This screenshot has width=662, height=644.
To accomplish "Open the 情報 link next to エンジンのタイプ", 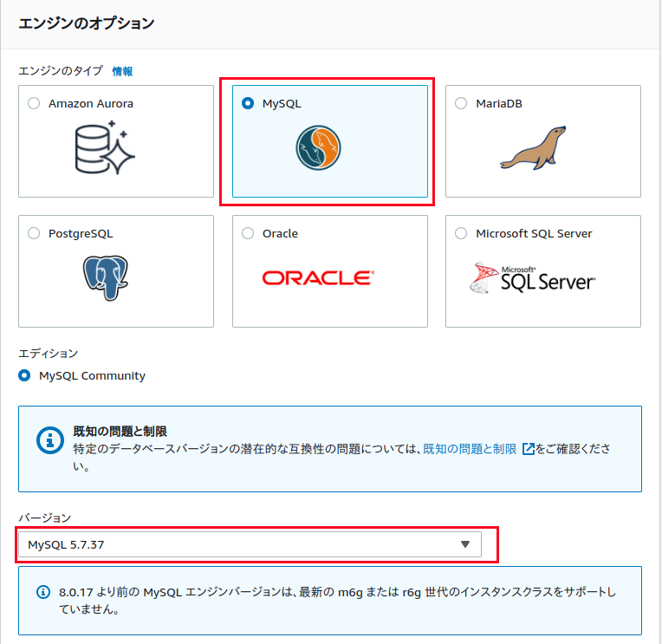I will coord(122,71).
